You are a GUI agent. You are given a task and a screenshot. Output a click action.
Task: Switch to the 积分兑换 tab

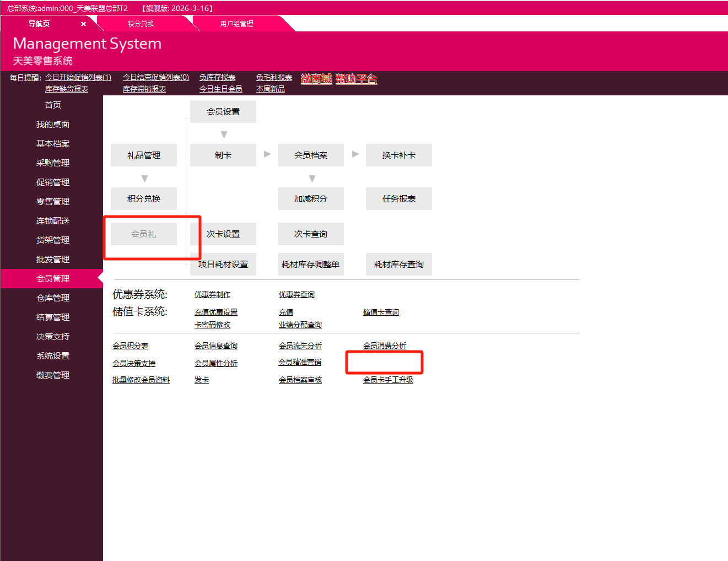point(139,23)
